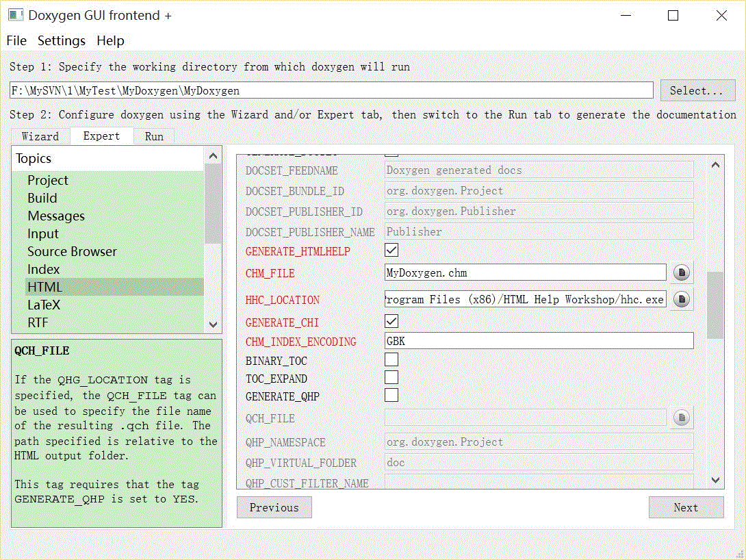This screenshot has height=560, width=746.
Task: Click the Doxygen app icon in title bar
Action: 16,15
